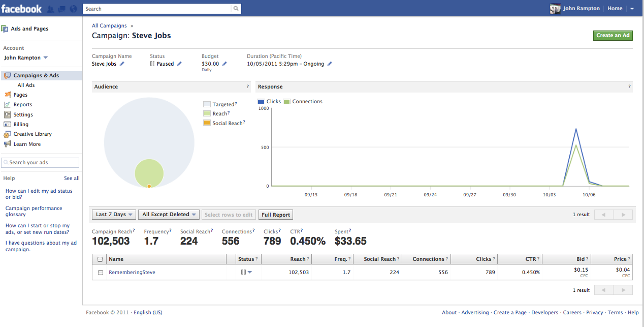Click the search magnifier icon

coord(236,9)
